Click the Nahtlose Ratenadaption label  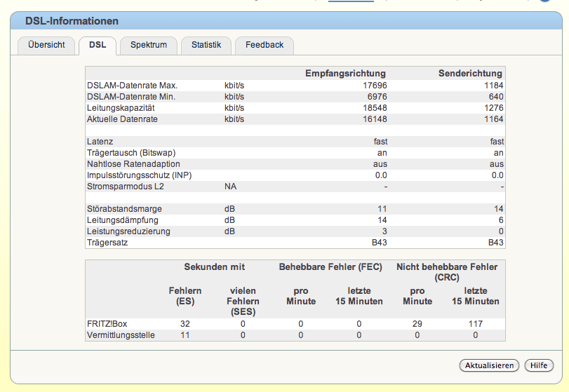tap(133, 164)
